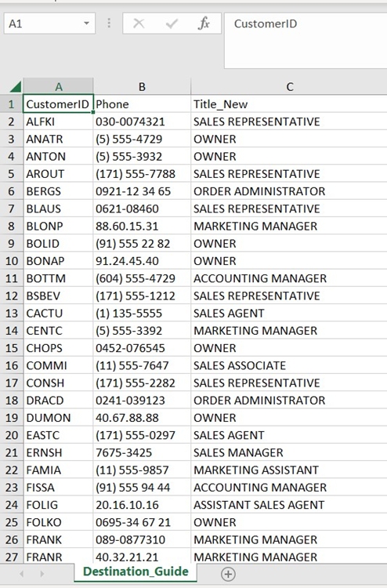Click the Enter checkmark formula icon
The width and height of the screenshot is (387, 588).
tap(172, 24)
